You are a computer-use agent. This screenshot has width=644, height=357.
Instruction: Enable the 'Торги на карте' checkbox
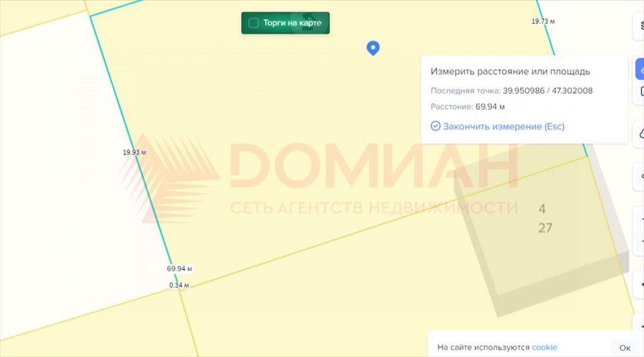click(254, 23)
